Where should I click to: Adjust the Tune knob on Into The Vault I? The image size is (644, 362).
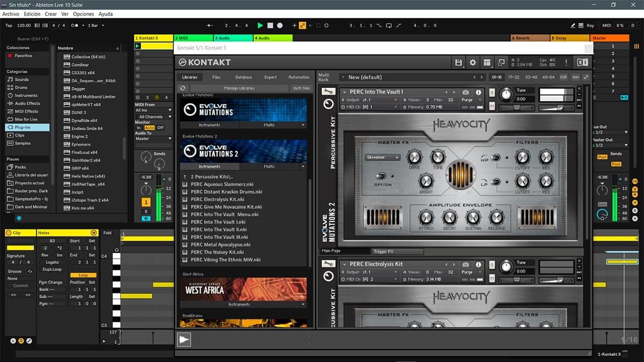click(x=506, y=95)
